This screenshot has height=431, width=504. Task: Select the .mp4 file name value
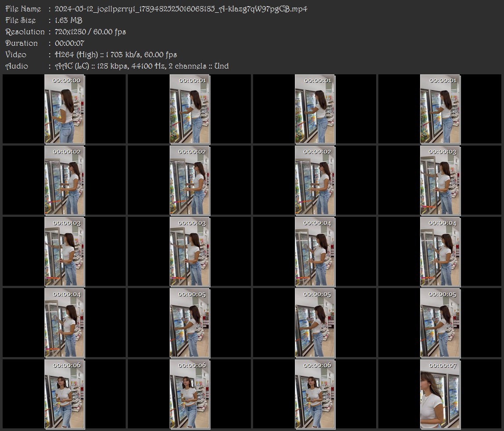tap(181, 9)
